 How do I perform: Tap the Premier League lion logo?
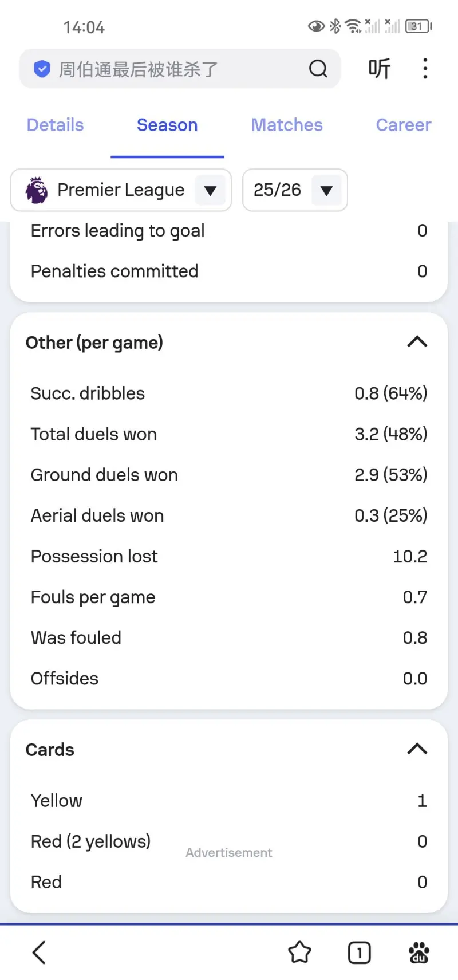coord(37,190)
